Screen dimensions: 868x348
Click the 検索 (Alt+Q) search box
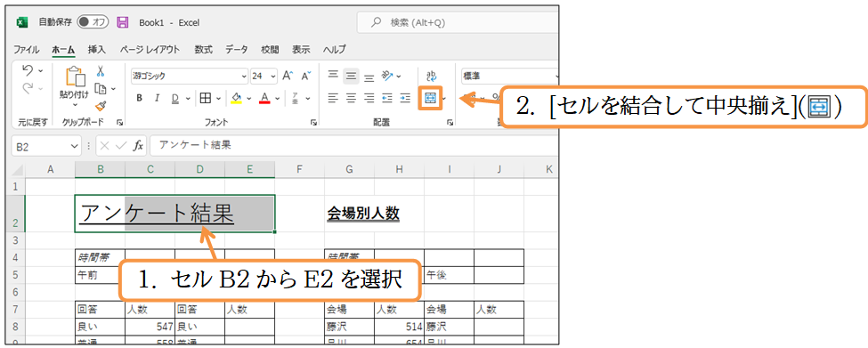458,22
